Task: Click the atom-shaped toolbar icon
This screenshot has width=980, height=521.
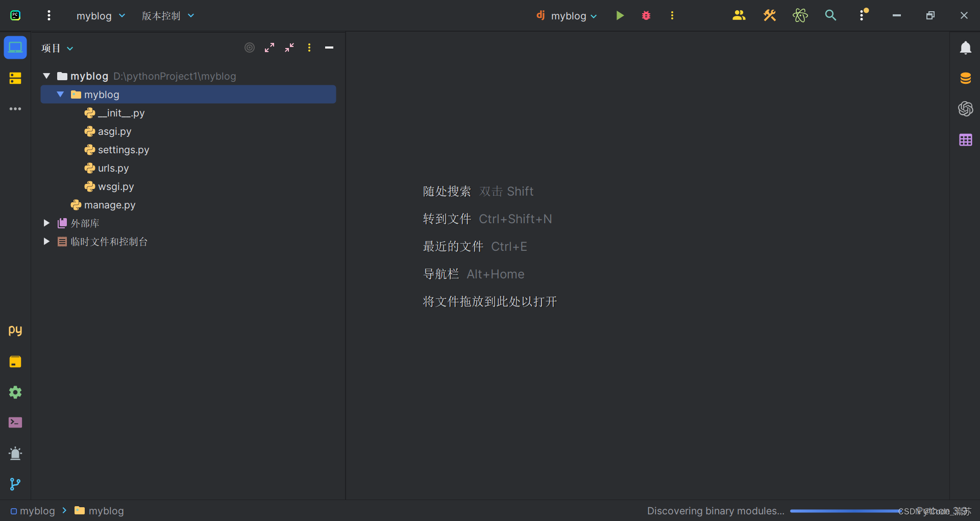Action: click(x=800, y=15)
